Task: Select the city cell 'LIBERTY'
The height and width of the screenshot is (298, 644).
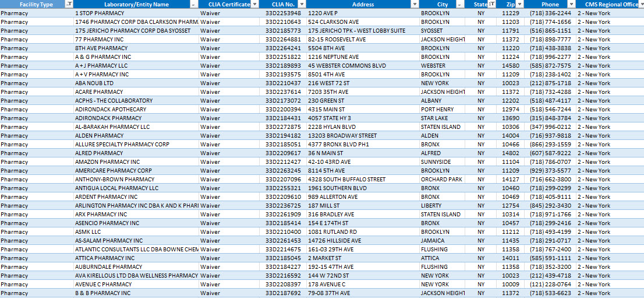Action: click(x=444, y=205)
